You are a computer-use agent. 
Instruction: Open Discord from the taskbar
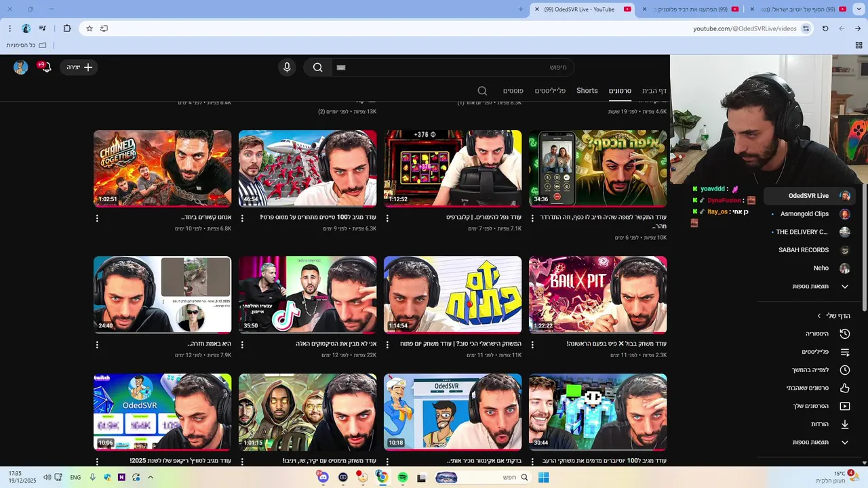click(323, 477)
